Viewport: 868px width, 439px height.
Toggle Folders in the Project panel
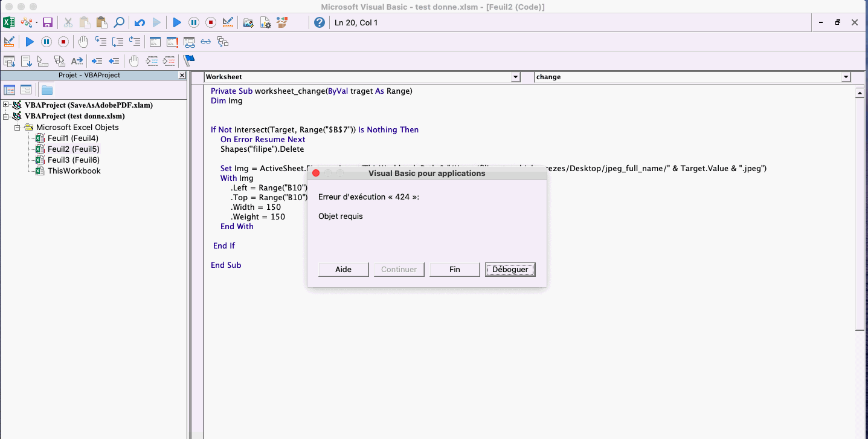tap(47, 90)
